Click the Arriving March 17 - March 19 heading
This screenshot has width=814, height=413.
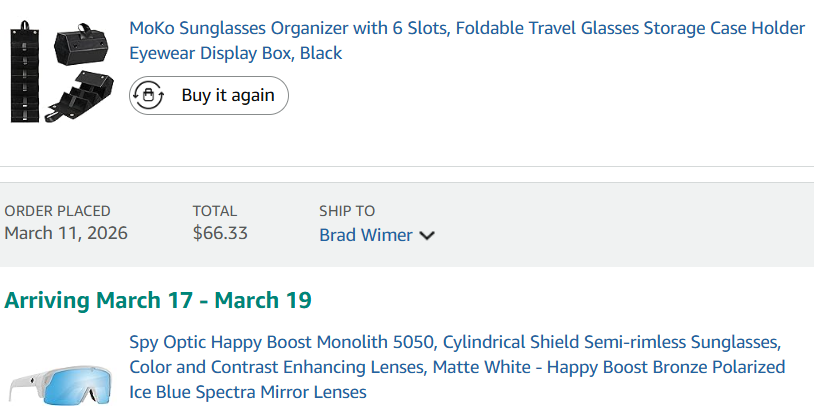[x=158, y=300]
